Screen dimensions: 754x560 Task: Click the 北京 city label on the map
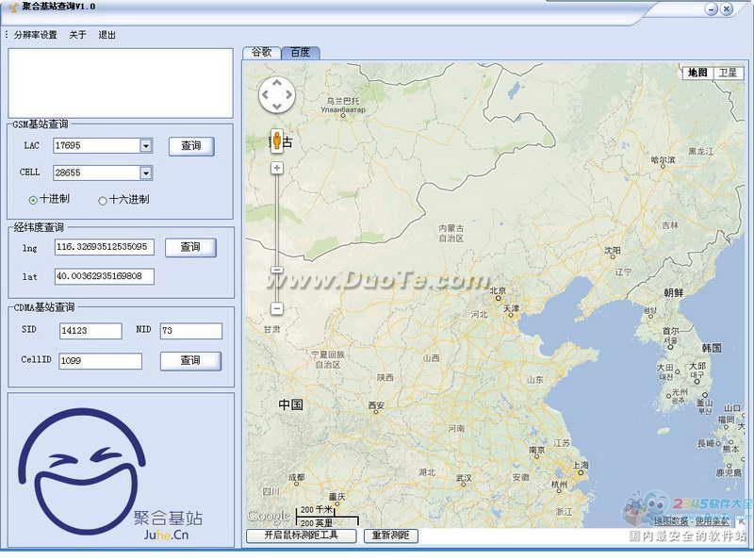(x=498, y=290)
